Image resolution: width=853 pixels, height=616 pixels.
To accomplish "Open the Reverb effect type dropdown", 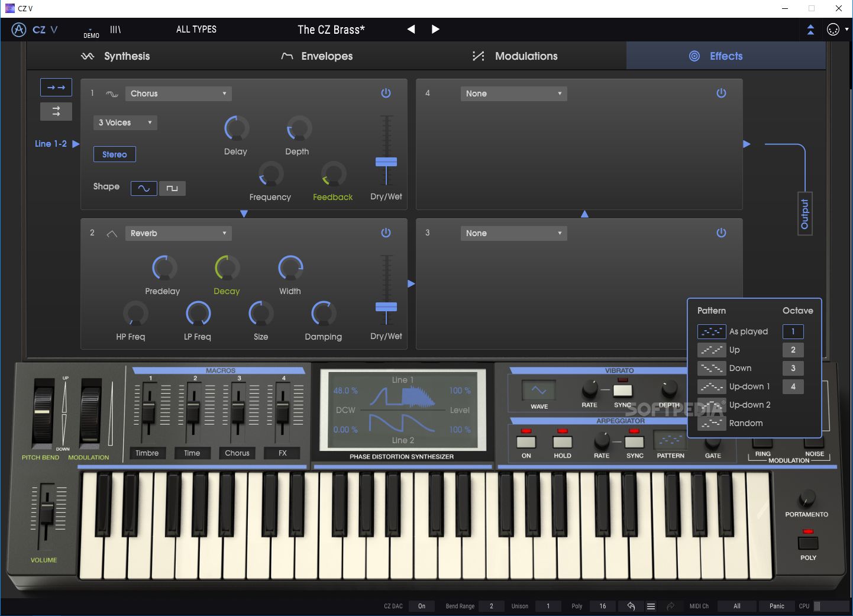I will 178,233.
